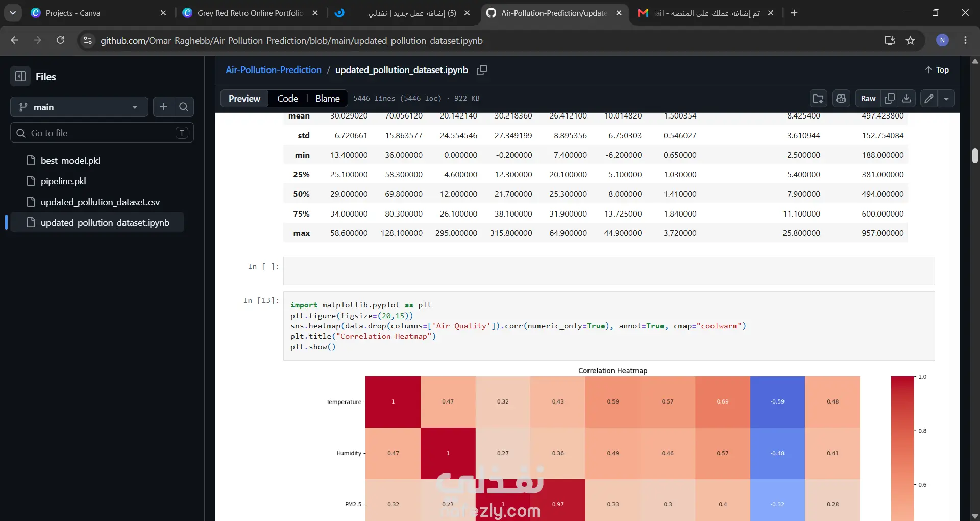Click the scrollbar up arrow
The image size is (980, 521).
point(975,61)
